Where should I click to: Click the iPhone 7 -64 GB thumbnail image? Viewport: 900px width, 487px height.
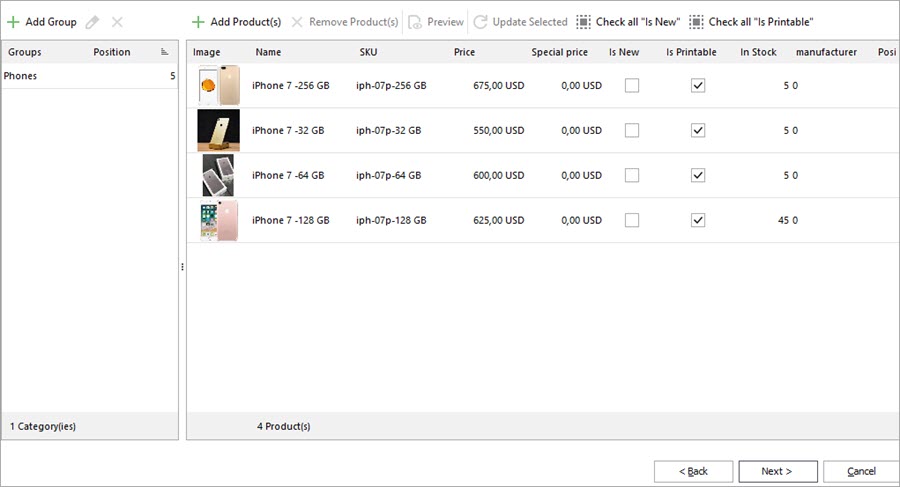pyautogui.click(x=218, y=175)
